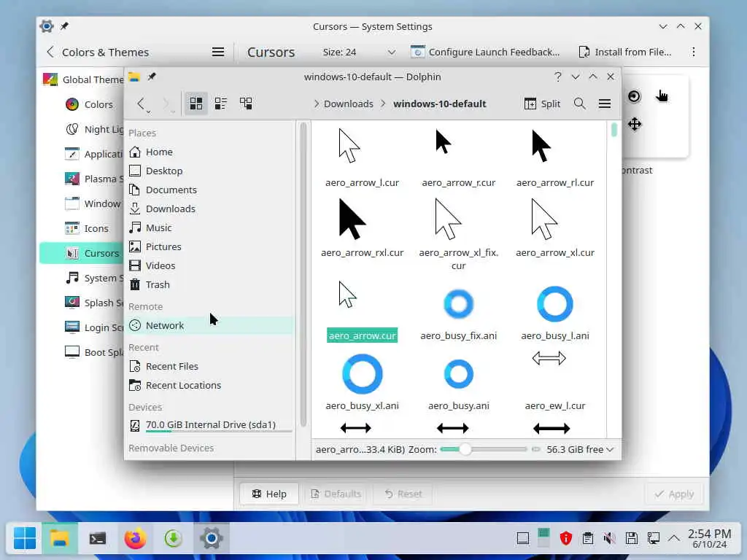Open the System Settings kebab overflow menu
747x560 pixels.
(x=694, y=52)
